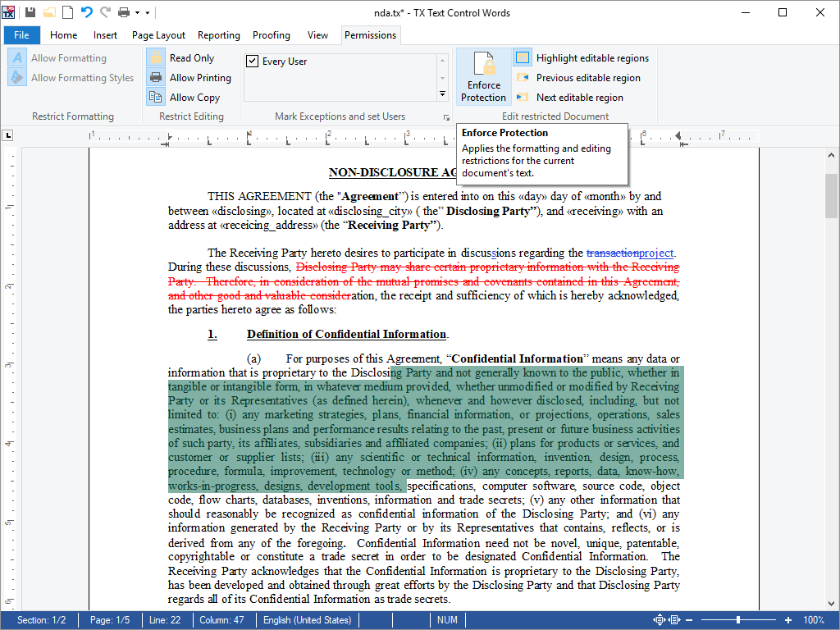
Task: Click the zoom slider handle
Action: [738, 620]
